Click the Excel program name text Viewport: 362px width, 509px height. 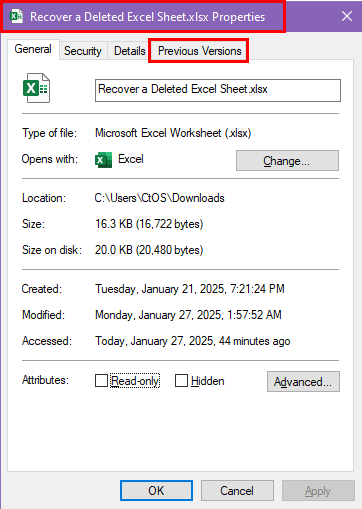pos(131,159)
